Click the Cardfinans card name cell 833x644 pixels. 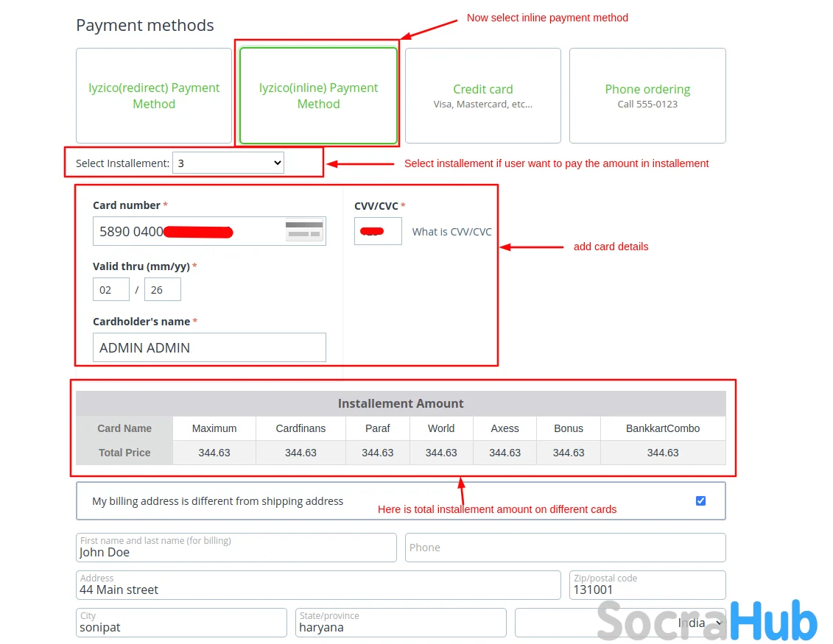point(300,428)
